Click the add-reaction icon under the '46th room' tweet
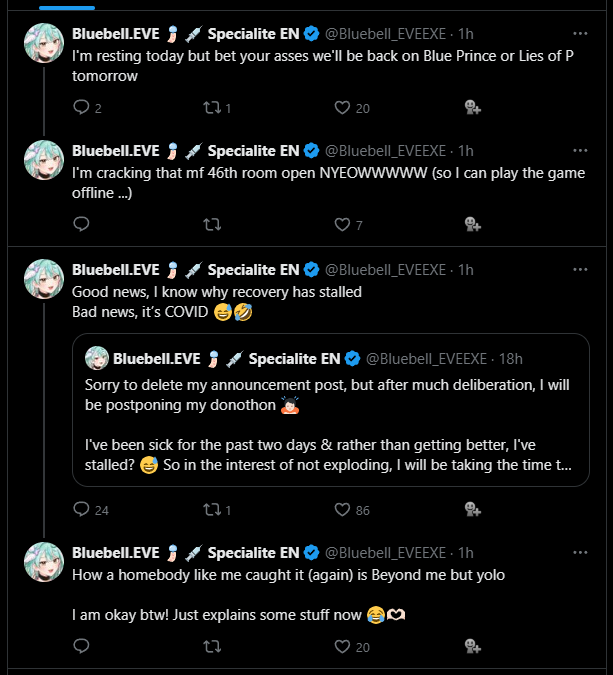 coord(473,224)
